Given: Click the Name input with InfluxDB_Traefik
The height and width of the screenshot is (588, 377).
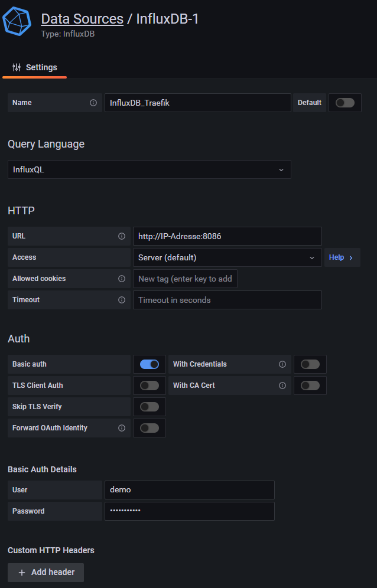Looking at the screenshot, I should click(x=198, y=103).
